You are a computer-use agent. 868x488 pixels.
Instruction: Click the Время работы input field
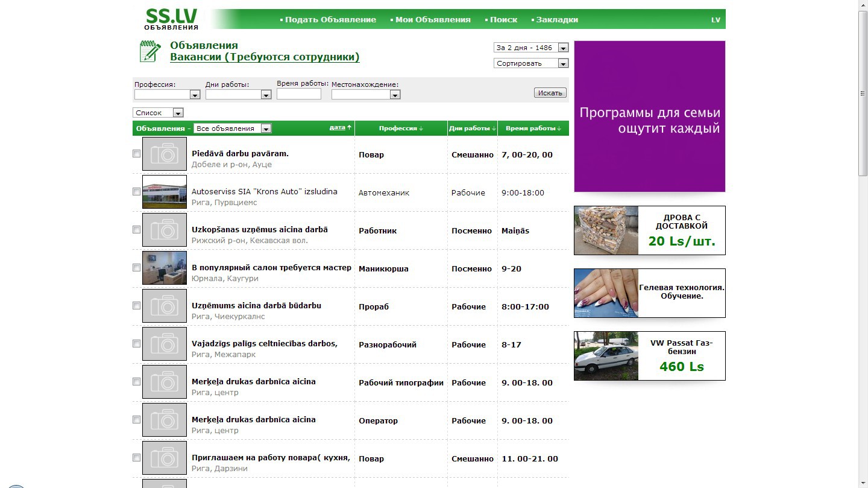click(298, 94)
